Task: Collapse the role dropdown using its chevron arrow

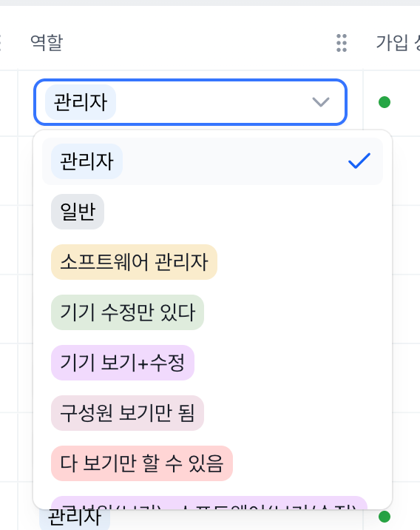Action: tap(320, 102)
